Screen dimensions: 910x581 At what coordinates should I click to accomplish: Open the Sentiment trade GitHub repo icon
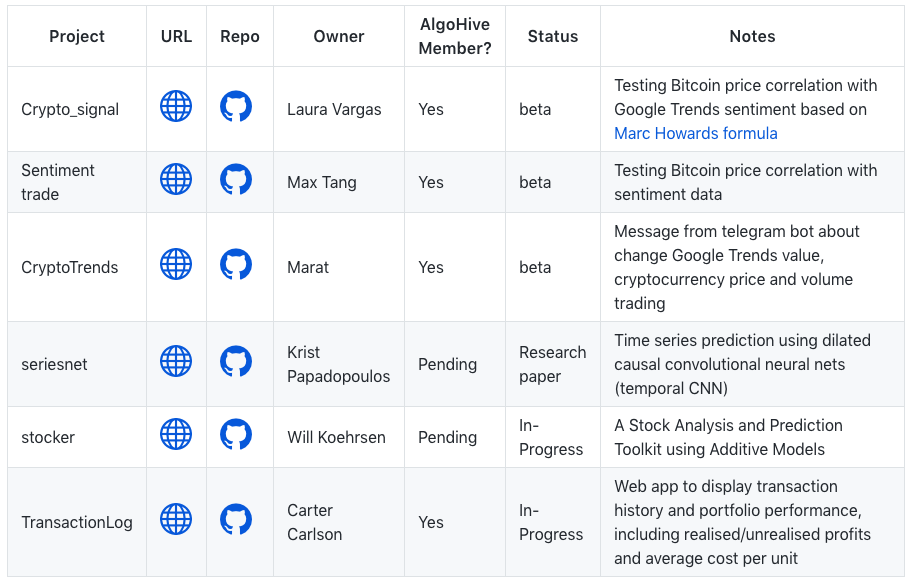[x=236, y=179]
